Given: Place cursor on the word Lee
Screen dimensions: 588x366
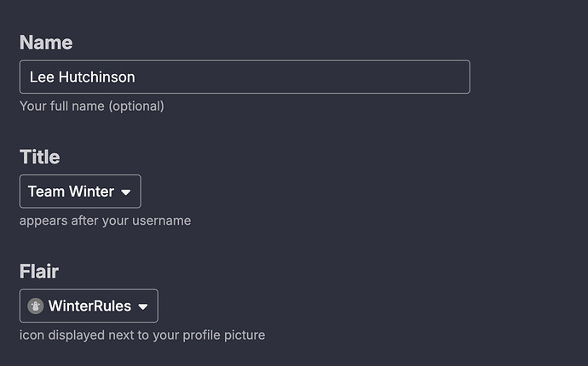Looking at the screenshot, I should [x=42, y=77].
